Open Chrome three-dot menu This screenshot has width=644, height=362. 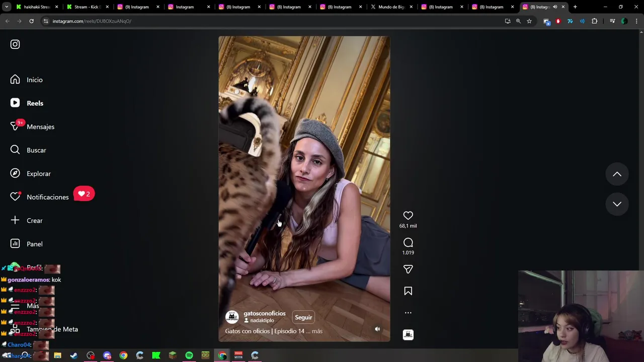(x=636, y=21)
